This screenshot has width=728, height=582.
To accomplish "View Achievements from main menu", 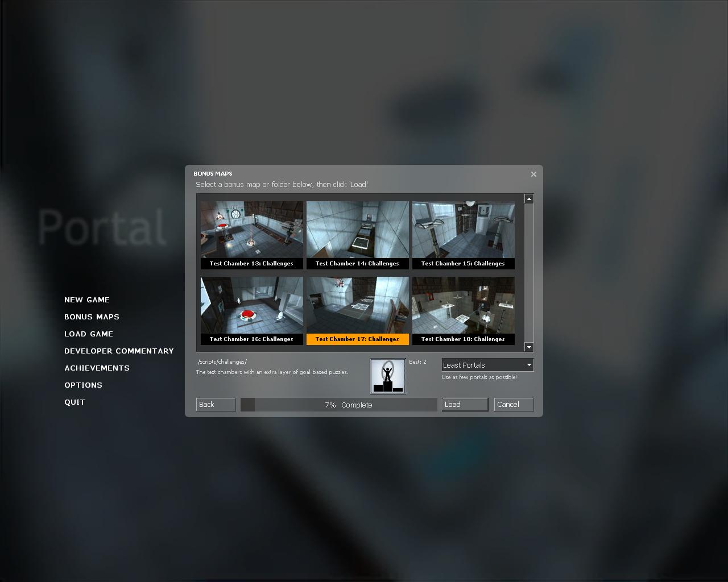I will click(x=97, y=368).
